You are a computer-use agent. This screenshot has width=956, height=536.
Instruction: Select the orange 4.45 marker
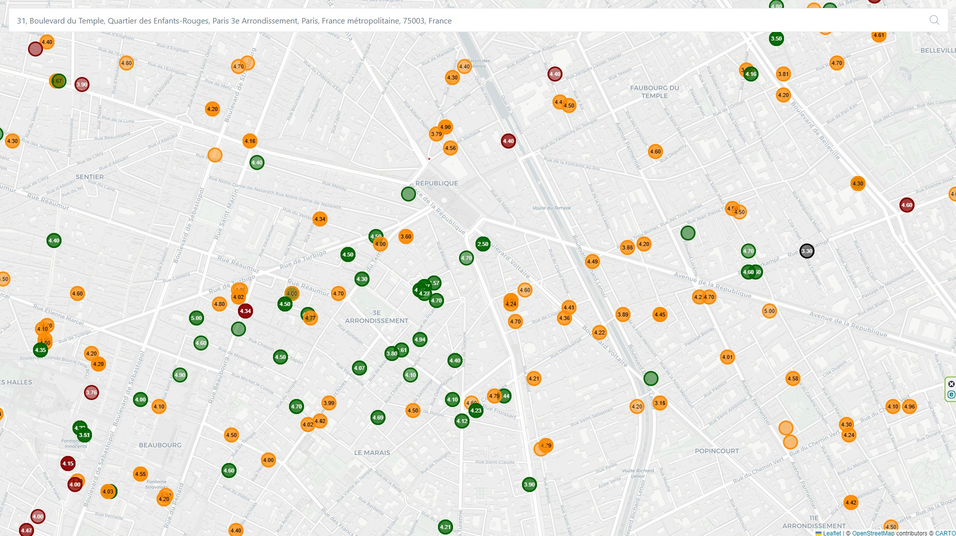(x=660, y=315)
